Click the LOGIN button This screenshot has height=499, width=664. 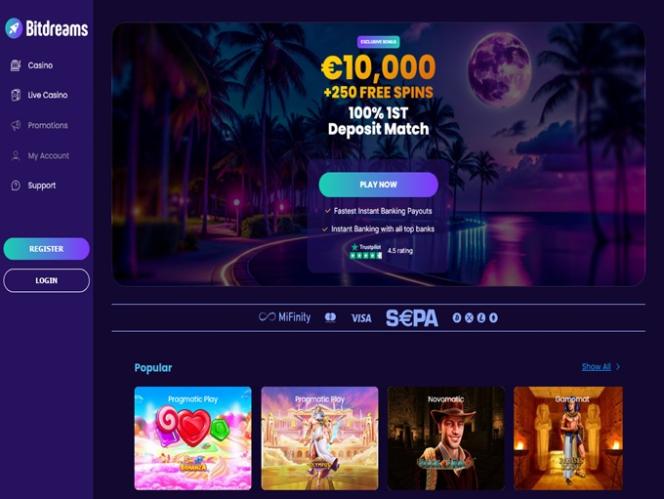(47, 280)
